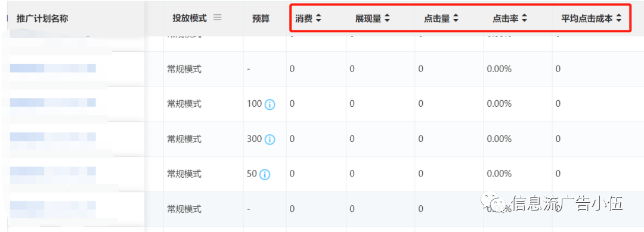Click the 推广计划名称 column header
The width and height of the screenshot is (644, 232).
(x=42, y=18)
